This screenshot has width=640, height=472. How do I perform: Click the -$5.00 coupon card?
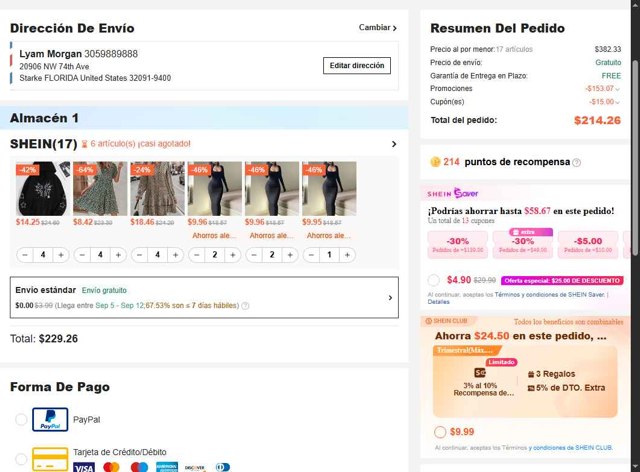pyautogui.click(x=588, y=245)
